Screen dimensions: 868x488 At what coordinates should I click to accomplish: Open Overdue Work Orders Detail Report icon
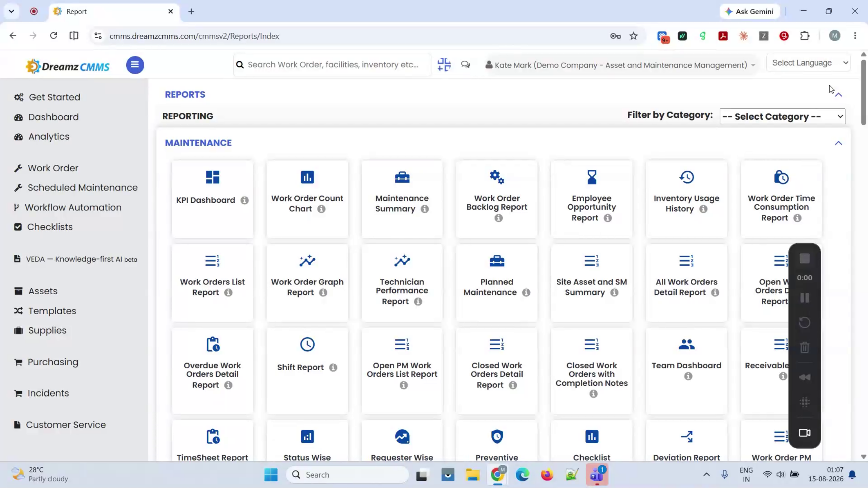pos(213,344)
